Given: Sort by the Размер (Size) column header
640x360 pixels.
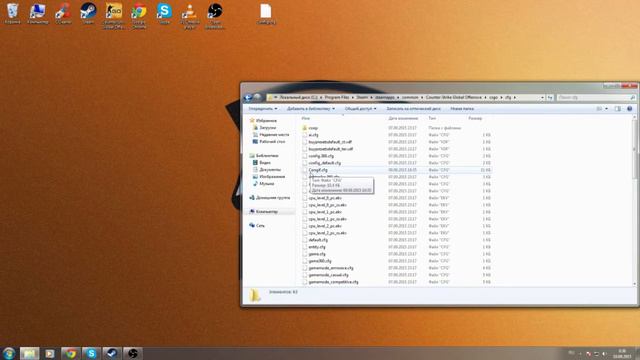Looking at the screenshot, I should click(475, 118).
